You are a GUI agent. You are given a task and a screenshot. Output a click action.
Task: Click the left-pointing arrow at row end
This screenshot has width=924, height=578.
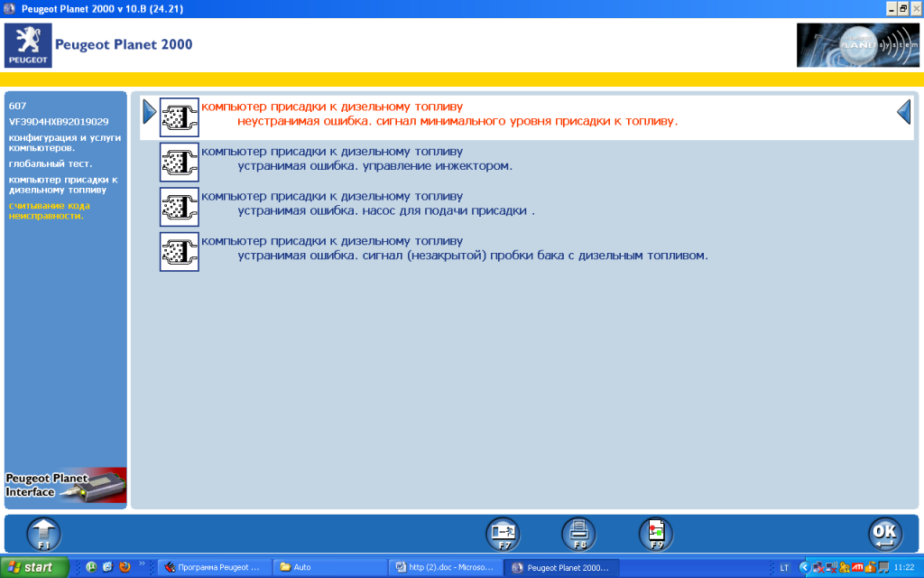click(x=903, y=112)
